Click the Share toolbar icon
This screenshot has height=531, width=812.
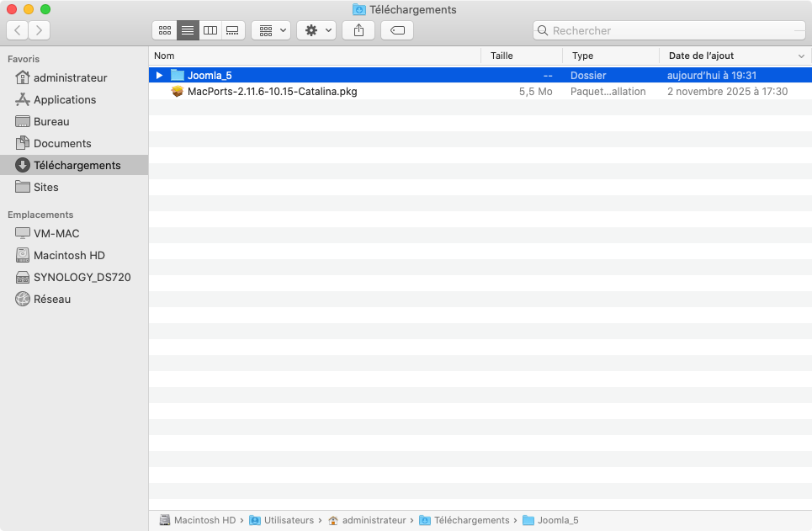358,30
